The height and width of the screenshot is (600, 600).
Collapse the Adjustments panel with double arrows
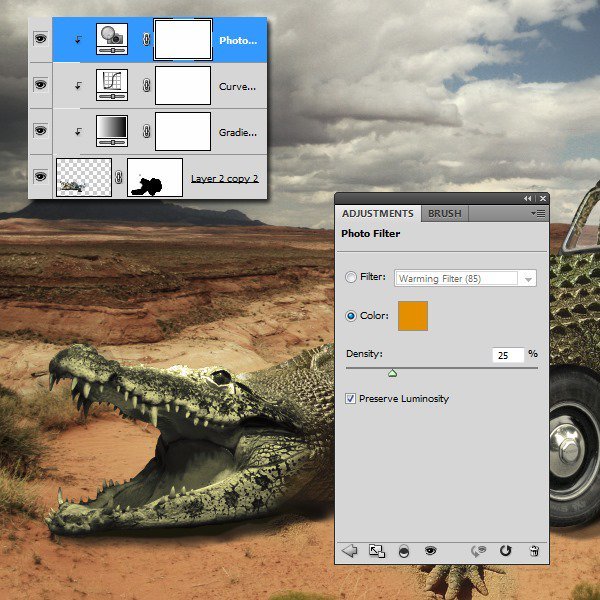tap(528, 199)
